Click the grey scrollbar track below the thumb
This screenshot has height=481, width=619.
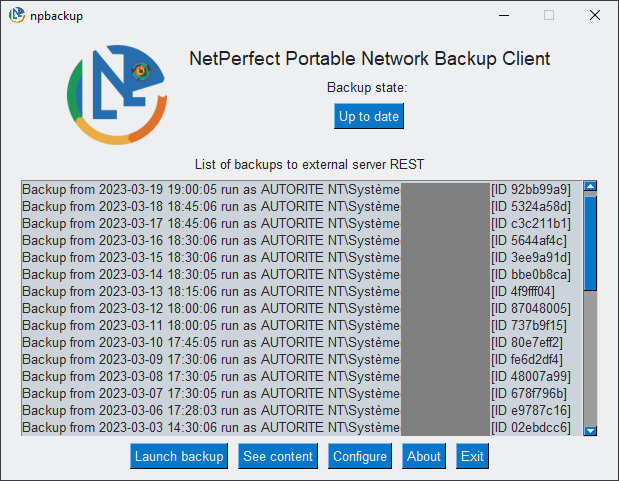coord(590,357)
